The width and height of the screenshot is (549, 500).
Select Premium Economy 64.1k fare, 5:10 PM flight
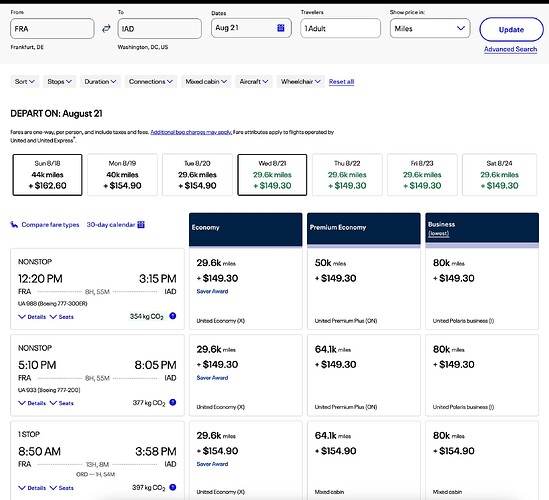[364, 375]
